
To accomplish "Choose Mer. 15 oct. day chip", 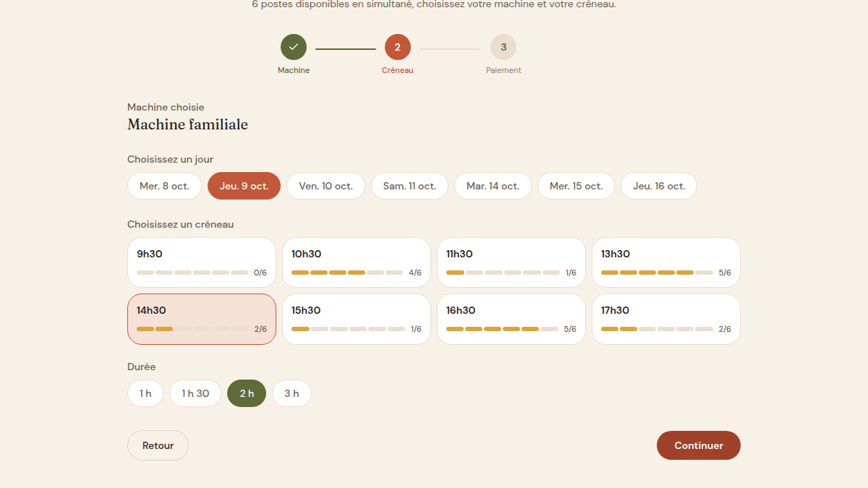I will click(x=576, y=186).
